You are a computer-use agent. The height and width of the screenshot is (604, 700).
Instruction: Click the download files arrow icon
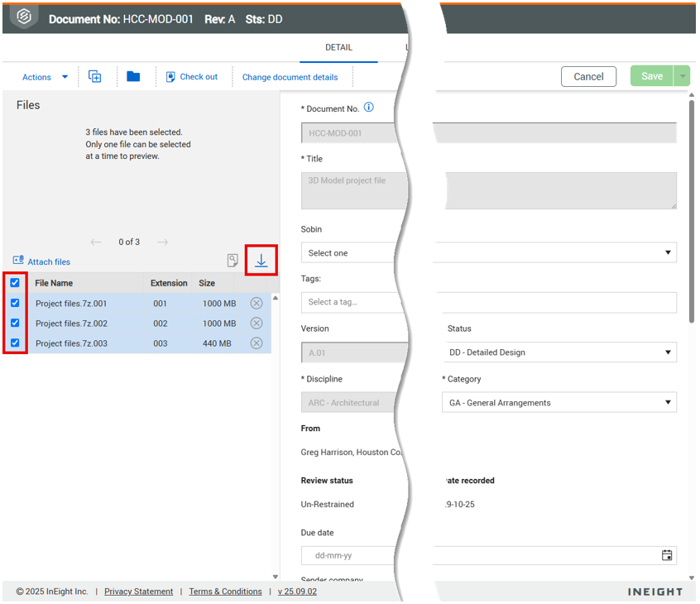(261, 261)
